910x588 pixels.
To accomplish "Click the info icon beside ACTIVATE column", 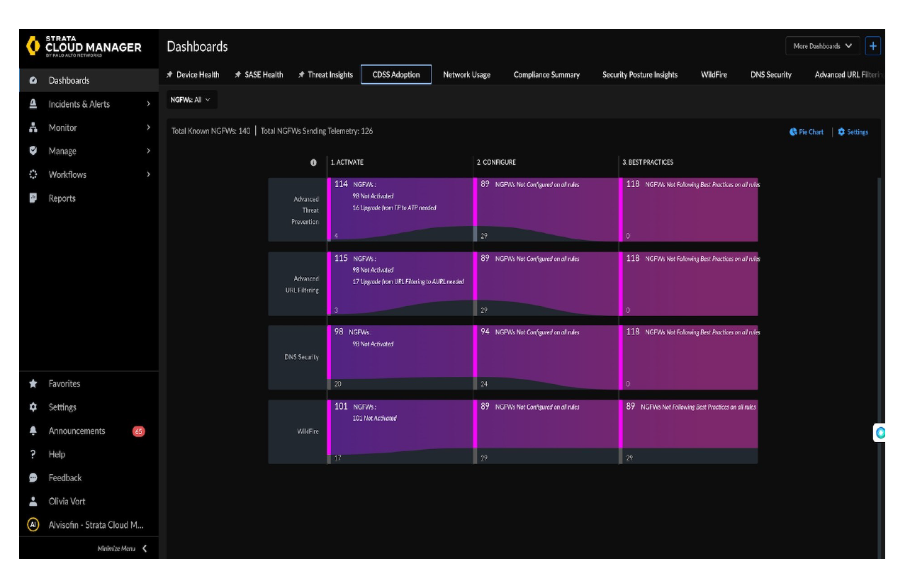I will [x=313, y=162].
